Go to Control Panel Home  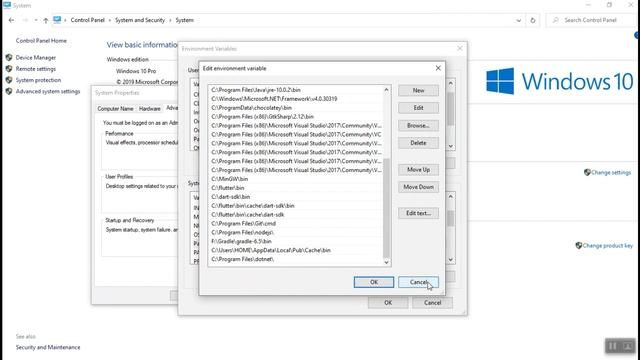click(41, 41)
